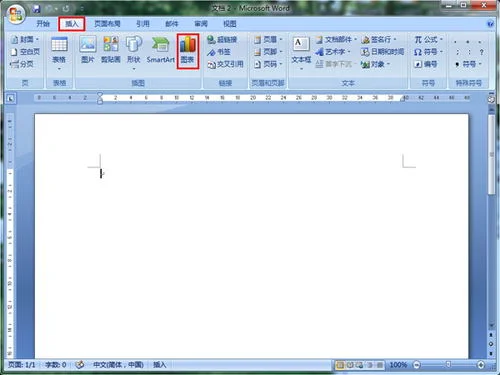This screenshot has width=500, height=375.
Task: Insert a 图片 (Picture)
Action: pos(88,50)
